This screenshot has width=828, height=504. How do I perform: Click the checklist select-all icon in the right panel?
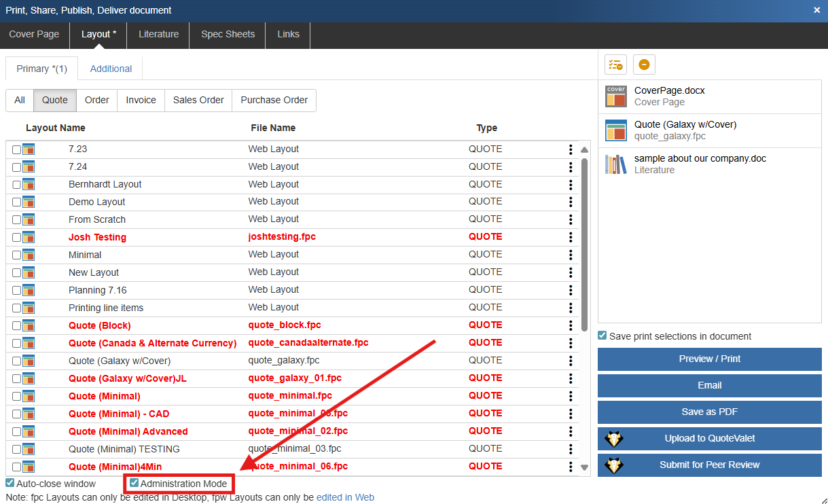tap(615, 65)
